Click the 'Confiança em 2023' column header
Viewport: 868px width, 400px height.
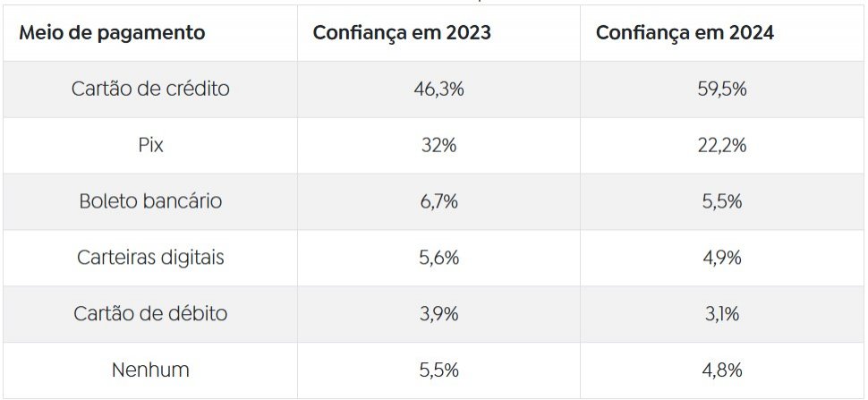402,33
